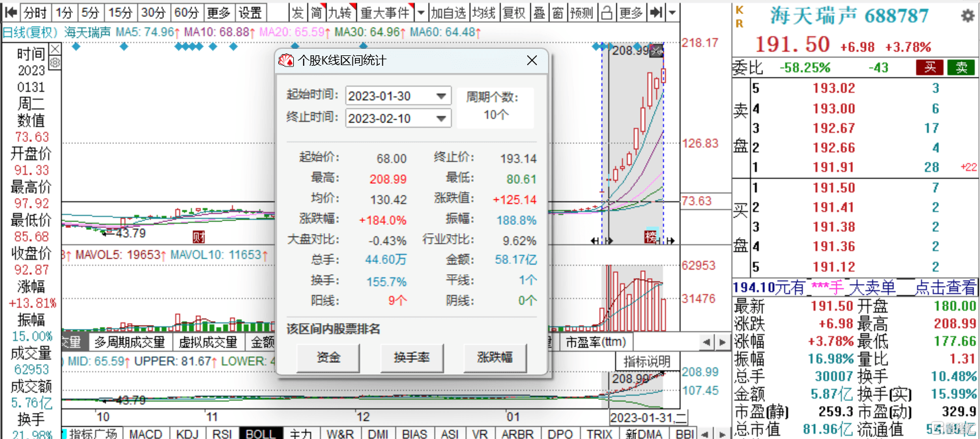Open the 起始时间 date dropdown

tap(442, 96)
